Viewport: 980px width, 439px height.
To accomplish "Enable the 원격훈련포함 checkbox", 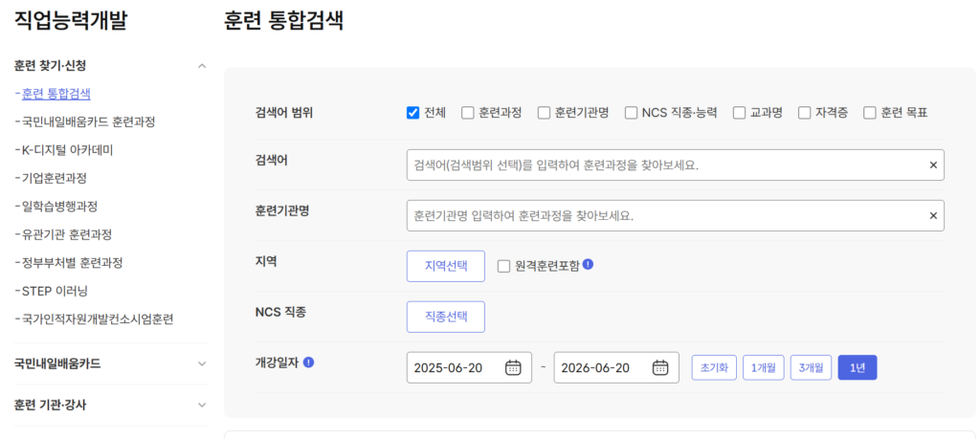I will (x=503, y=266).
